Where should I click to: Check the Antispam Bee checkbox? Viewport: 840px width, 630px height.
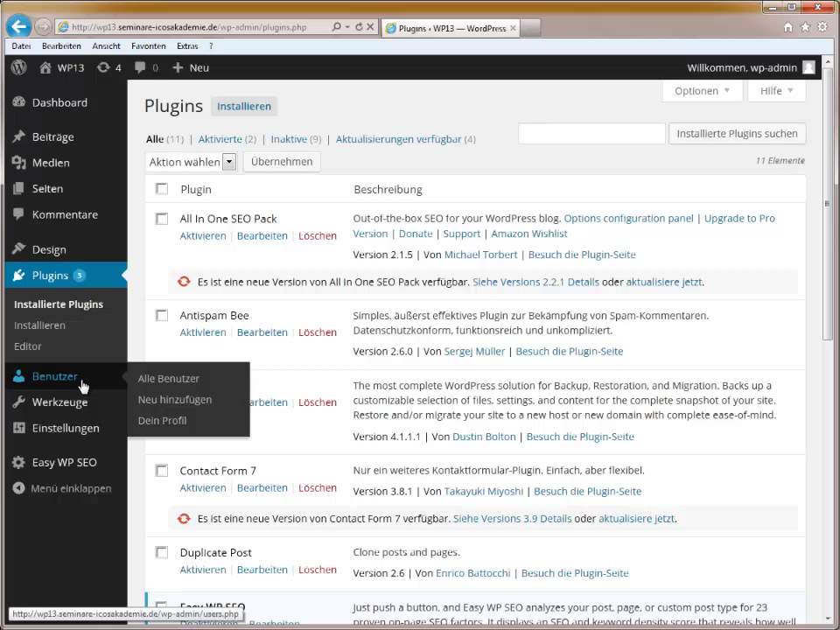(161, 315)
